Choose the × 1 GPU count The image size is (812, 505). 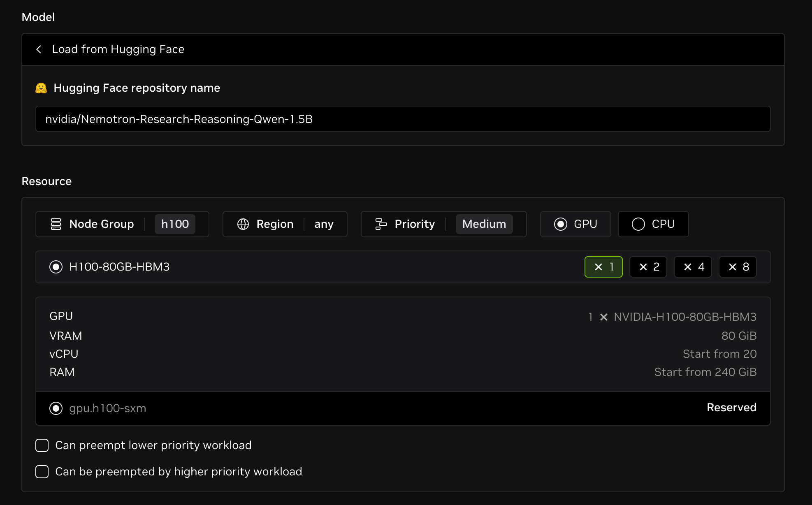pyautogui.click(x=603, y=267)
